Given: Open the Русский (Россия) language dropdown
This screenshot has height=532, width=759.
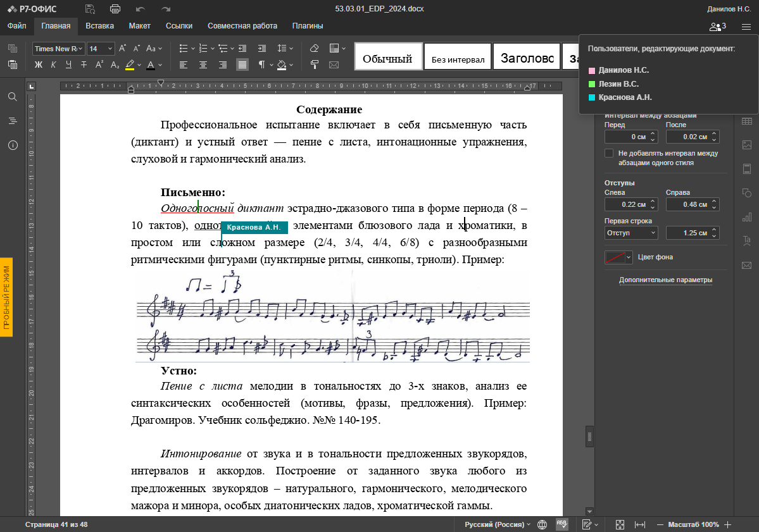Looking at the screenshot, I should (498, 524).
